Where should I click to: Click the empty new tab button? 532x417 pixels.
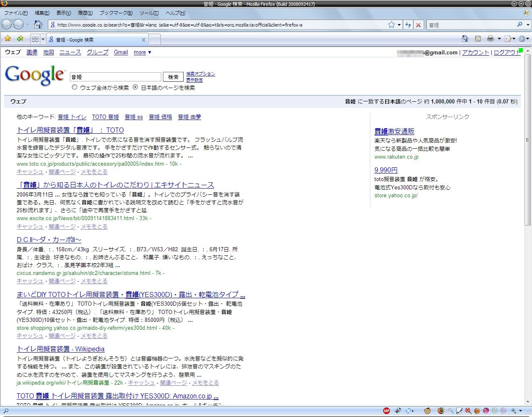coord(155,39)
